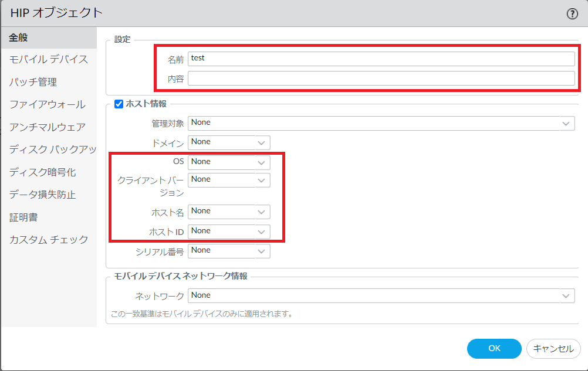Click the 名前 text field
The height and width of the screenshot is (371, 588).
click(381, 59)
